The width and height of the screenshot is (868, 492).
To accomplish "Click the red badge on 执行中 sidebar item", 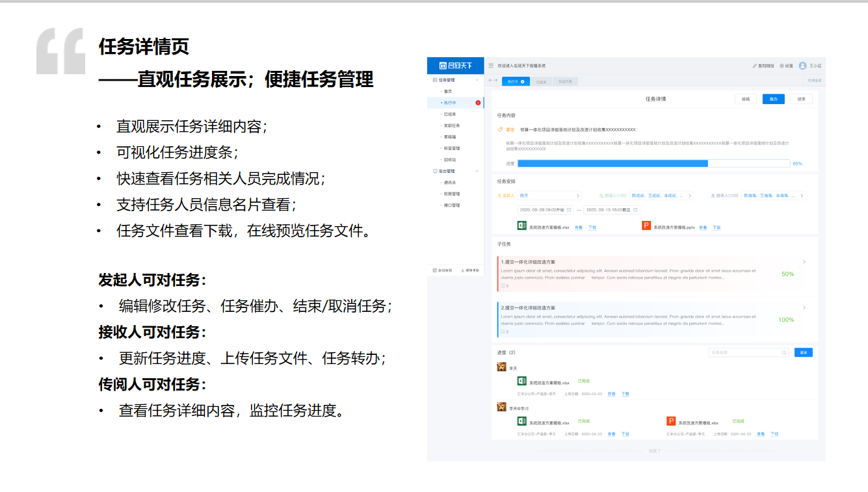I will pos(478,103).
